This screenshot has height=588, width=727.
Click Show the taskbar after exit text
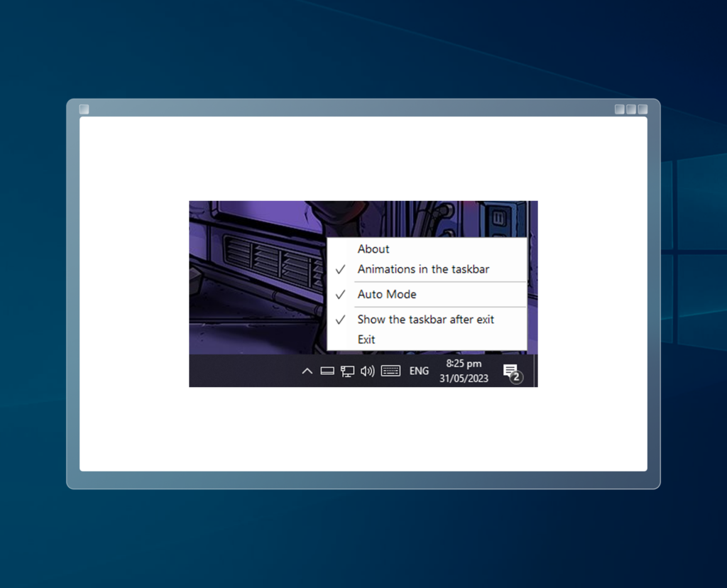tap(425, 320)
